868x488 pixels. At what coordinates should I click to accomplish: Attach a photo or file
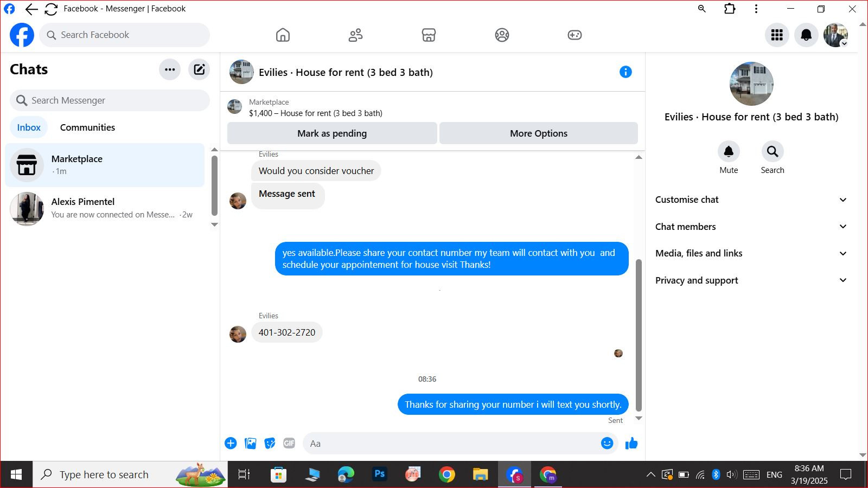tap(250, 444)
